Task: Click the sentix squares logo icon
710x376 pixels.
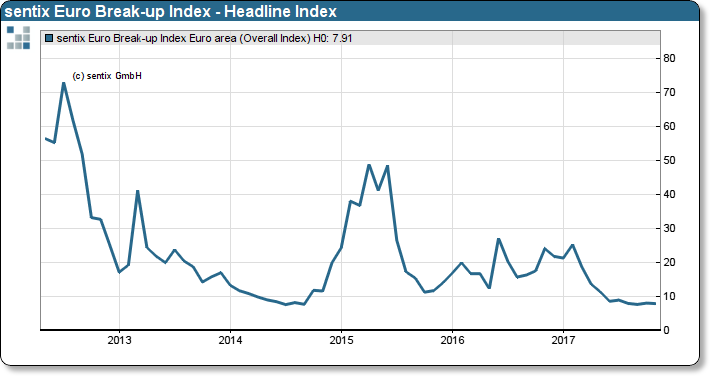Action: pos(19,38)
